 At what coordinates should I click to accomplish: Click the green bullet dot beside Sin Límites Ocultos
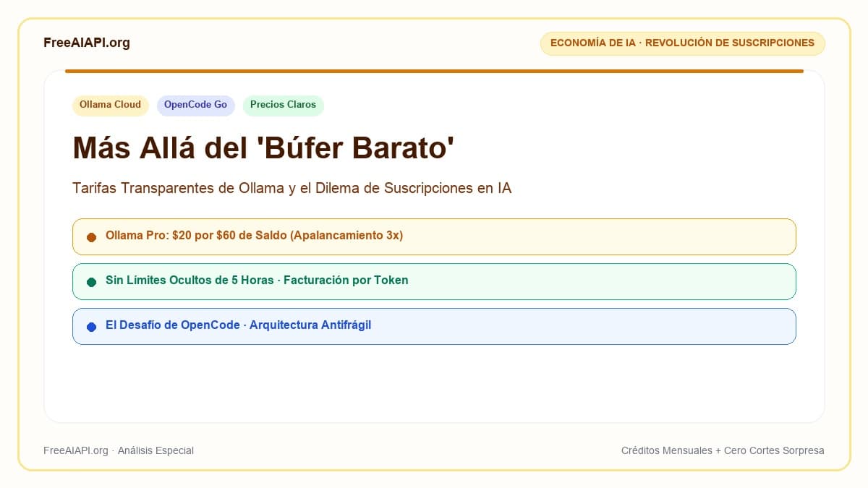(91, 282)
